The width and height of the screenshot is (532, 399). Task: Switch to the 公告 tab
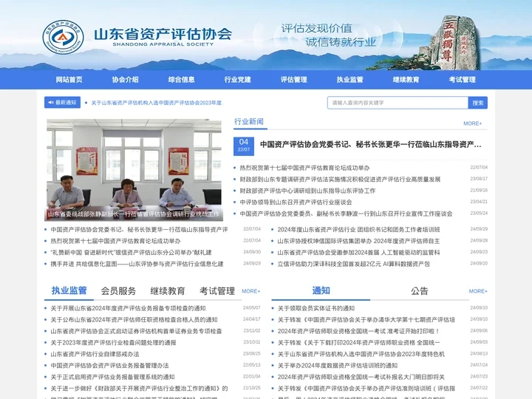coord(420,291)
